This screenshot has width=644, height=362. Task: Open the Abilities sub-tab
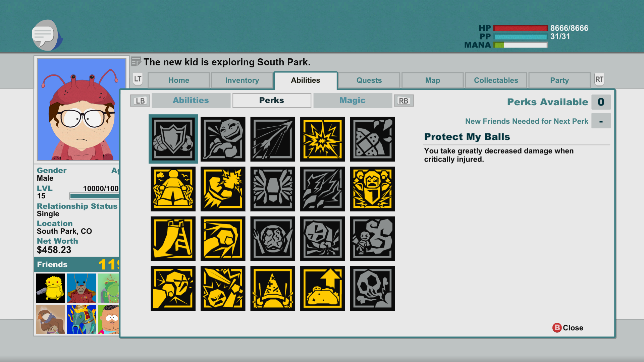tap(191, 101)
